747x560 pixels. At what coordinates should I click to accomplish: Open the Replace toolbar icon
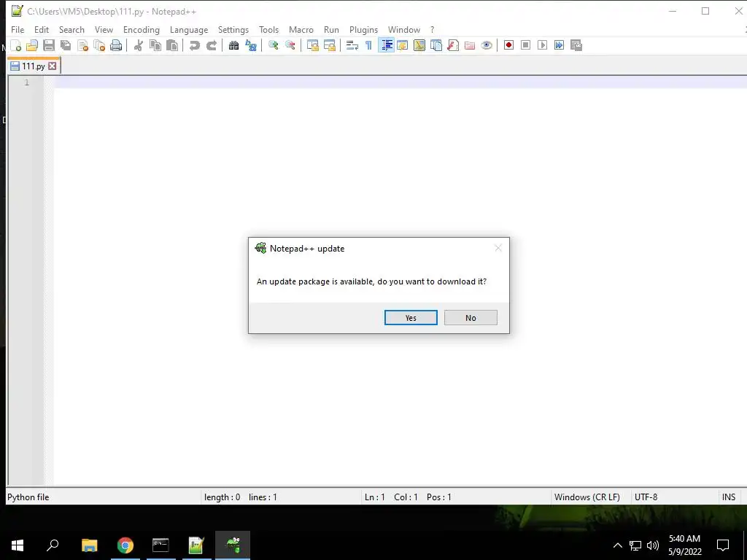click(x=251, y=45)
